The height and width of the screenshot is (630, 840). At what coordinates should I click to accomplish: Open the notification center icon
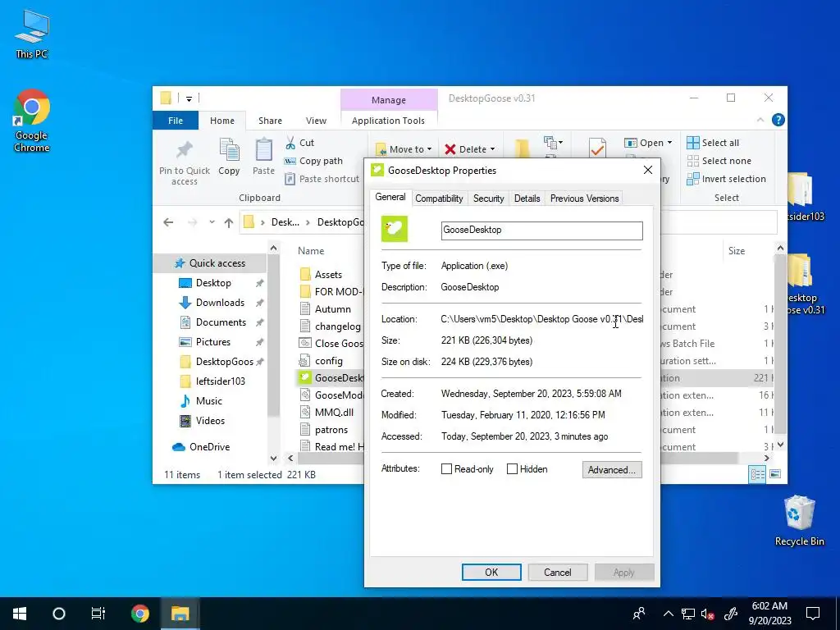click(x=813, y=614)
